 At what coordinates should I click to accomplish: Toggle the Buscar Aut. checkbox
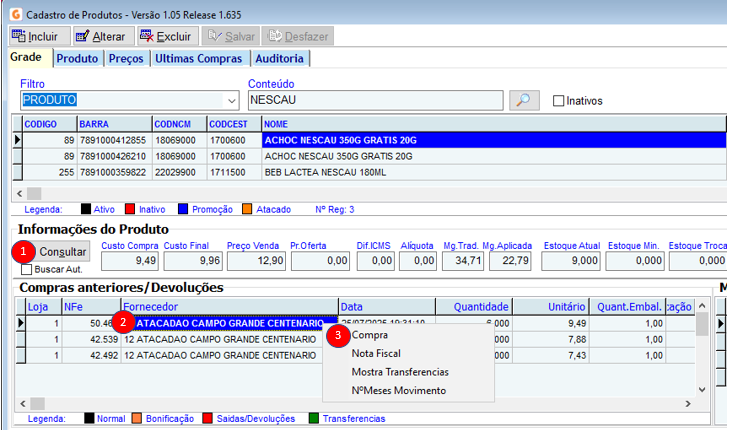[x=27, y=270]
